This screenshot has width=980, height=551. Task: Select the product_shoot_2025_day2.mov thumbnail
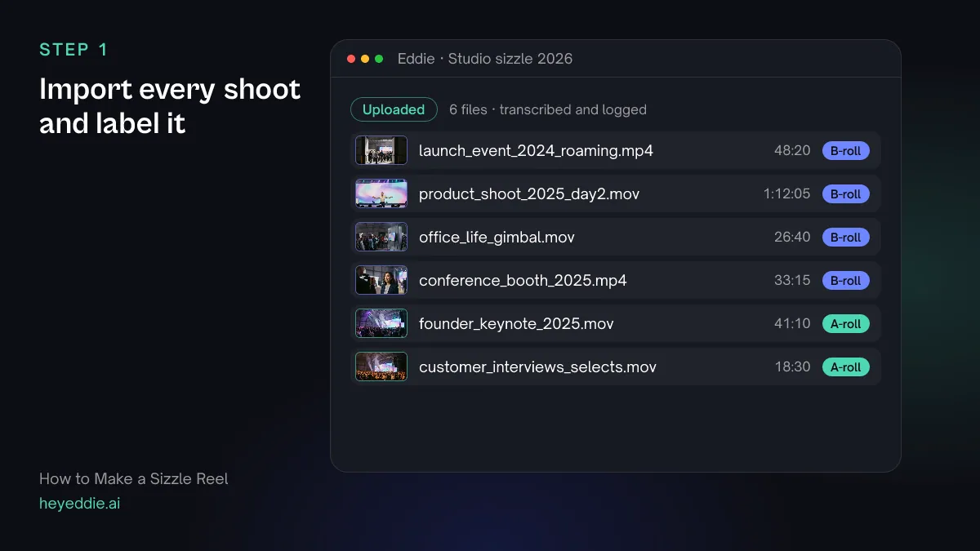(381, 193)
